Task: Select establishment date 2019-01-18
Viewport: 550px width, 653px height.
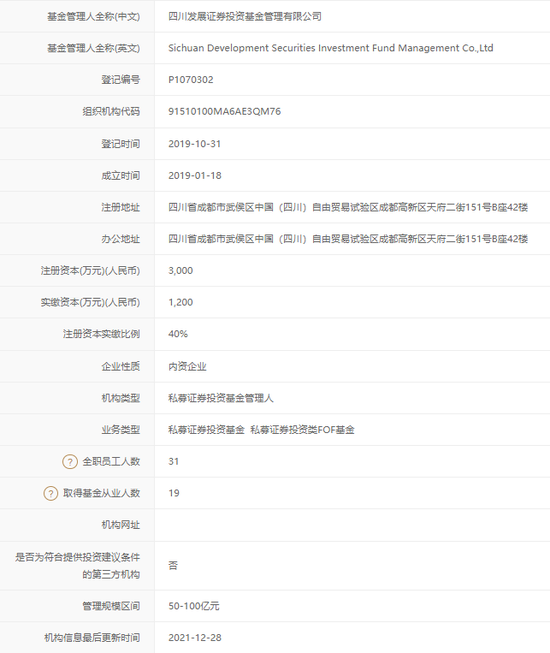Action: pos(195,175)
